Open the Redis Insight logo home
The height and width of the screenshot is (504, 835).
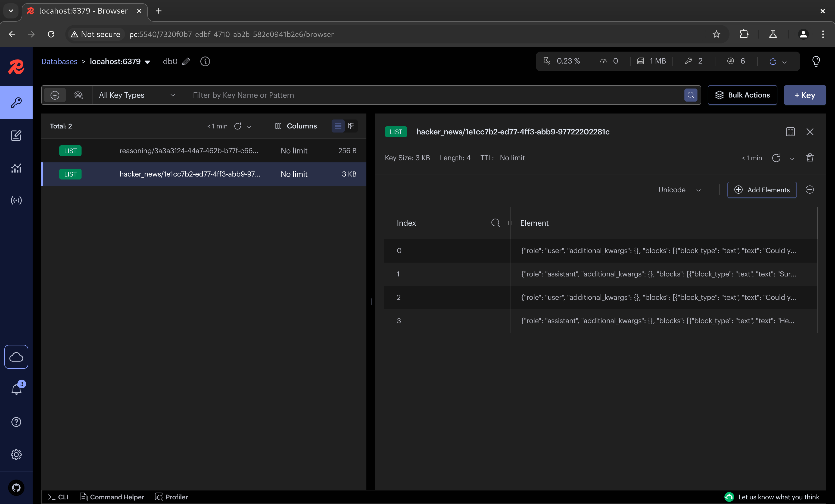(x=16, y=67)
